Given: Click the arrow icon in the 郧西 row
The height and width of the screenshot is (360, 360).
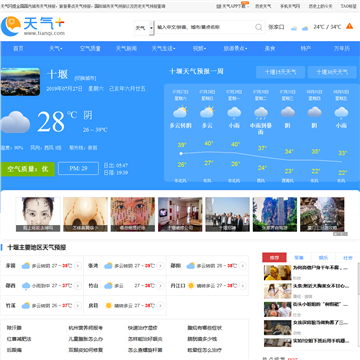Looking at the screenshot, I should coord(78,286).
